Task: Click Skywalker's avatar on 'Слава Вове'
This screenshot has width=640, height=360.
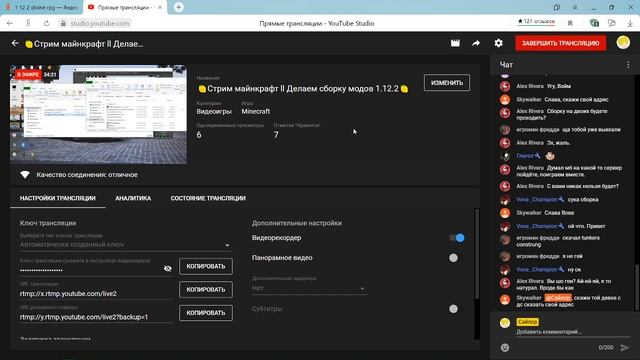Action: (505, 213)
